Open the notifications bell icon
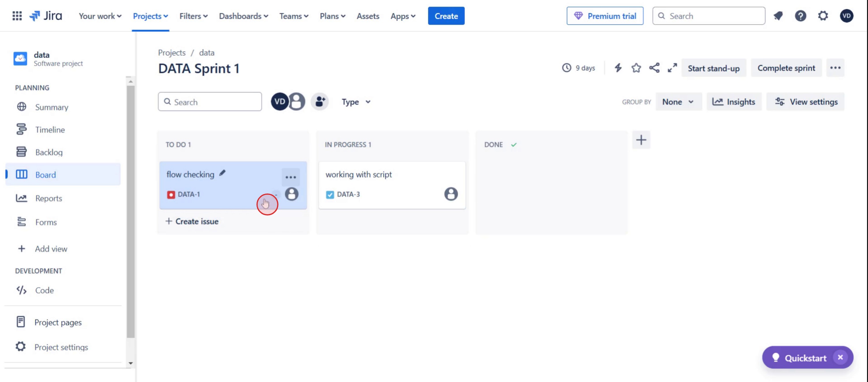Image resolution: width=868 pixels, height=382 pixels. pos(778,16)
